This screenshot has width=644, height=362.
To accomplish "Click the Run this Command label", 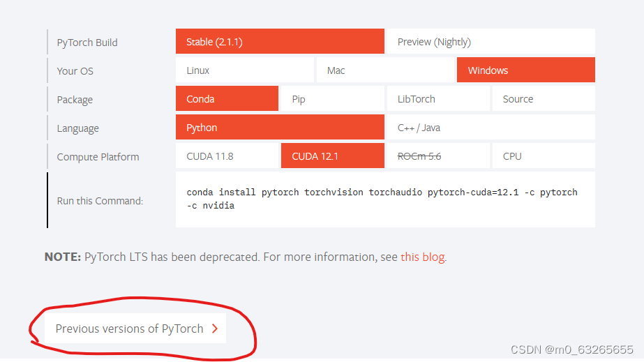I will [x=100, y=201].
